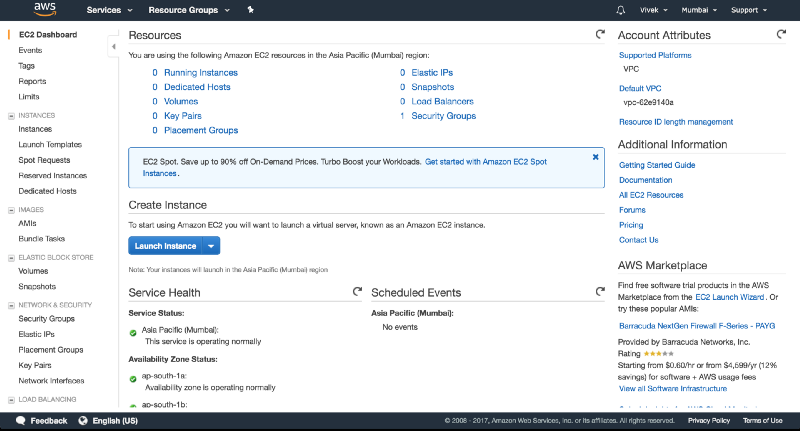Open Snapshots in sidebar
Viewport: 800px width, 431px height.
pyautogui.click(x=37, y=286)
